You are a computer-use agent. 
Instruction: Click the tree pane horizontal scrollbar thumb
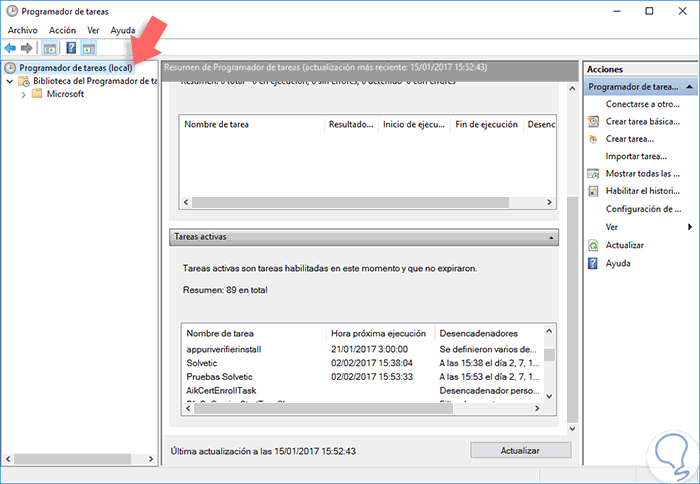(73, 459)
